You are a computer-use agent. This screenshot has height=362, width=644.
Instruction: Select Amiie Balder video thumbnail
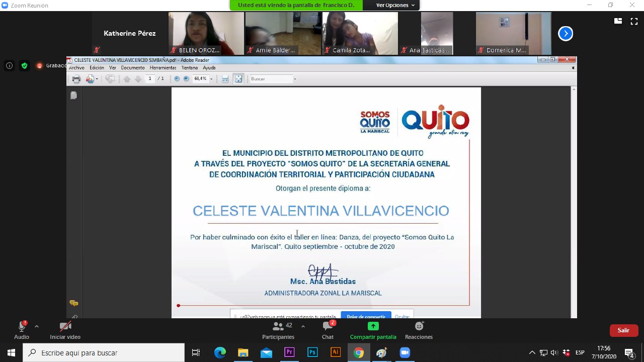coord(283,33)
